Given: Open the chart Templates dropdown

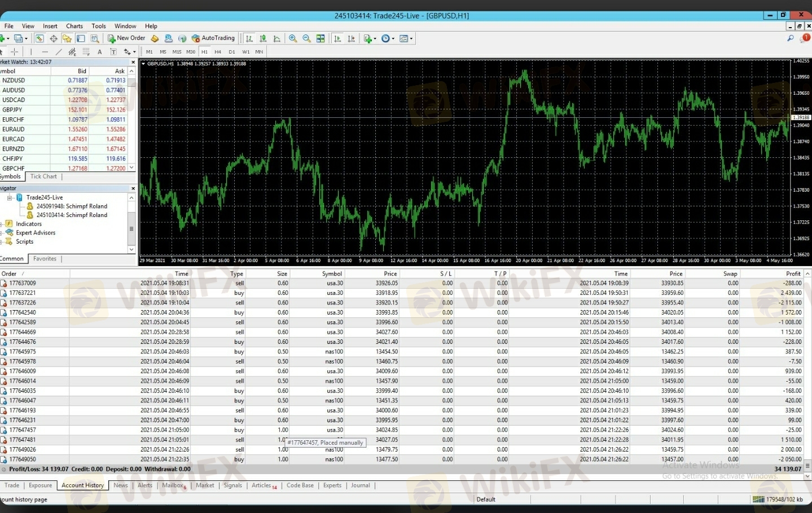Looking at the screenshot, I should 406,38.
